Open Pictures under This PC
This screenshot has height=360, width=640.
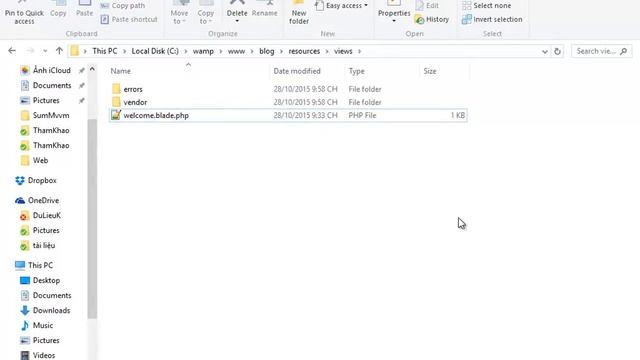tap(40, 340)
